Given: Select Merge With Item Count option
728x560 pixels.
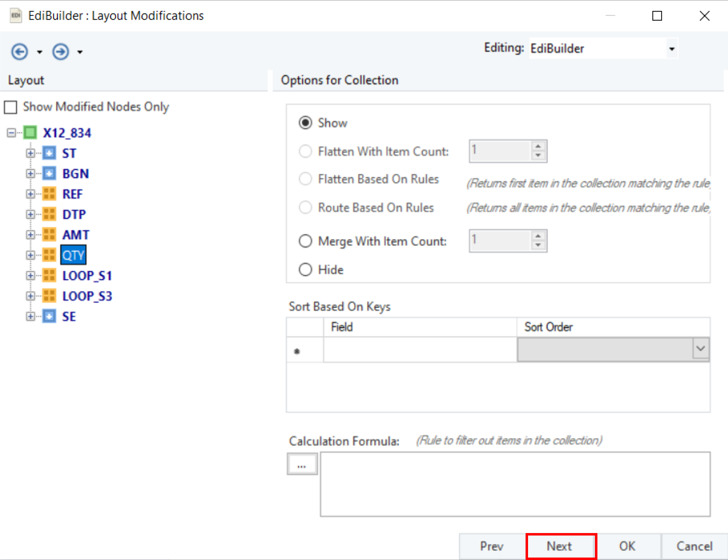Looking at the screenshot, I should 305,241.
